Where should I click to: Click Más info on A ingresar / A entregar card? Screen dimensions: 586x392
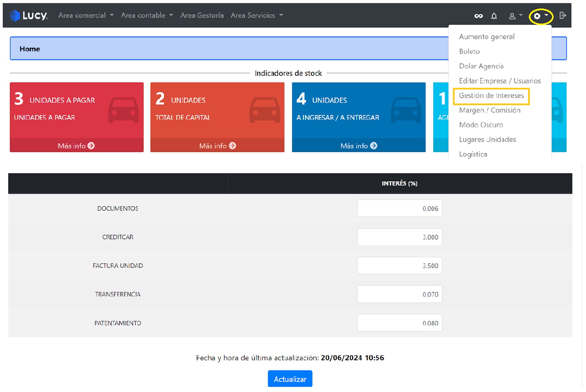click(359, 146)
